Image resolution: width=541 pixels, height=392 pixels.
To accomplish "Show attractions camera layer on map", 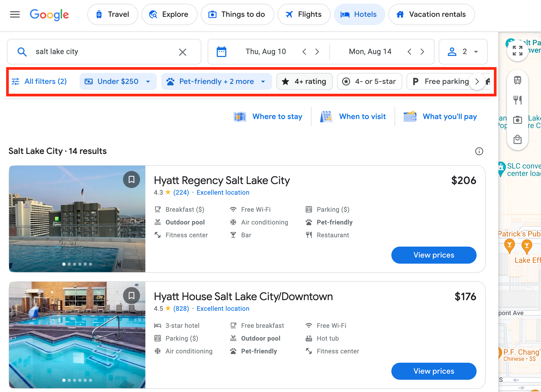I will click(518, 120).
